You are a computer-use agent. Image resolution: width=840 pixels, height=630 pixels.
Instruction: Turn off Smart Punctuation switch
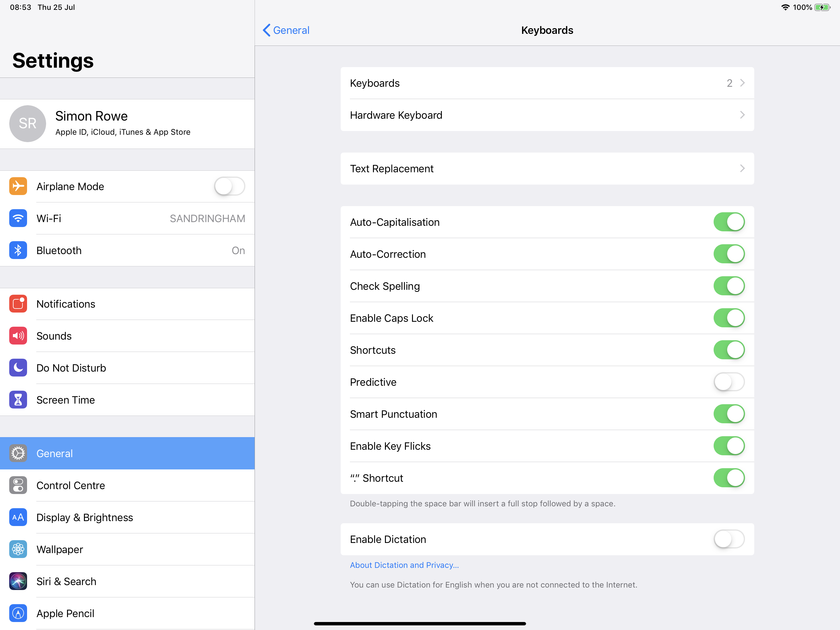(729, 414)
